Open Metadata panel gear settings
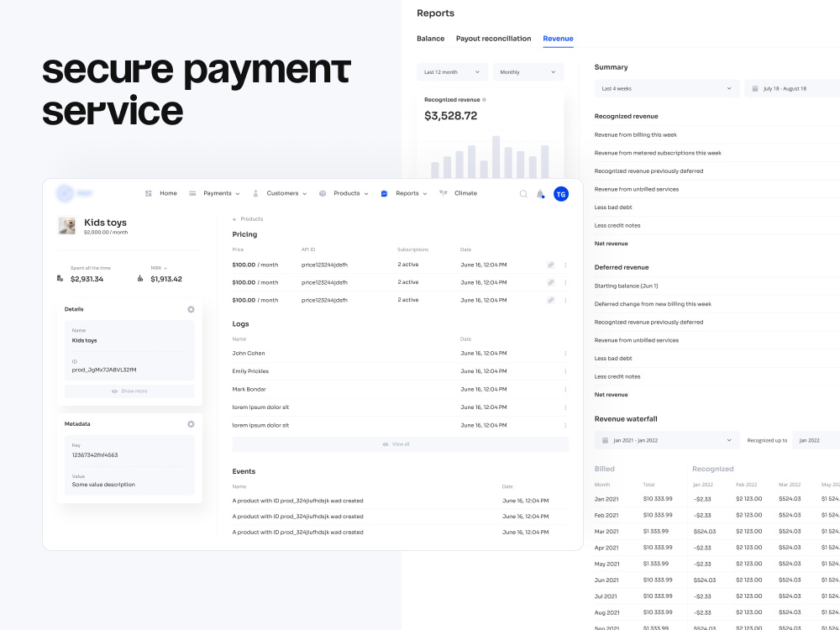 coord(191,423)
